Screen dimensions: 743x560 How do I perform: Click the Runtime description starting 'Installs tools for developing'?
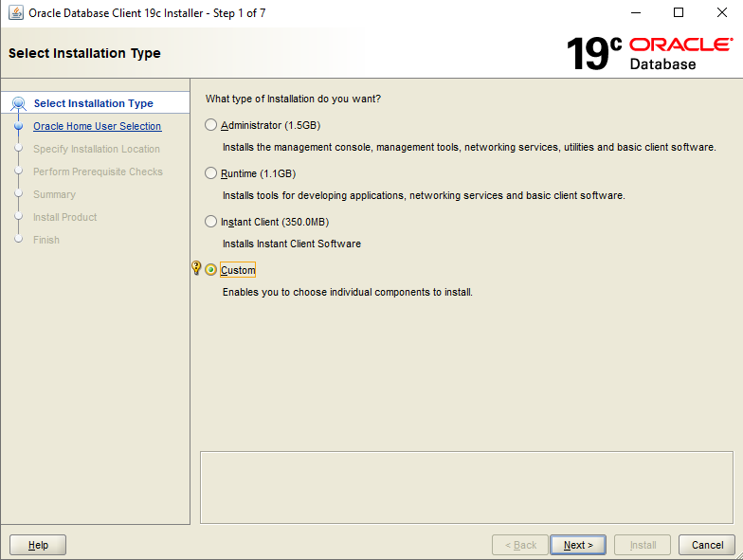pos(424,195)
